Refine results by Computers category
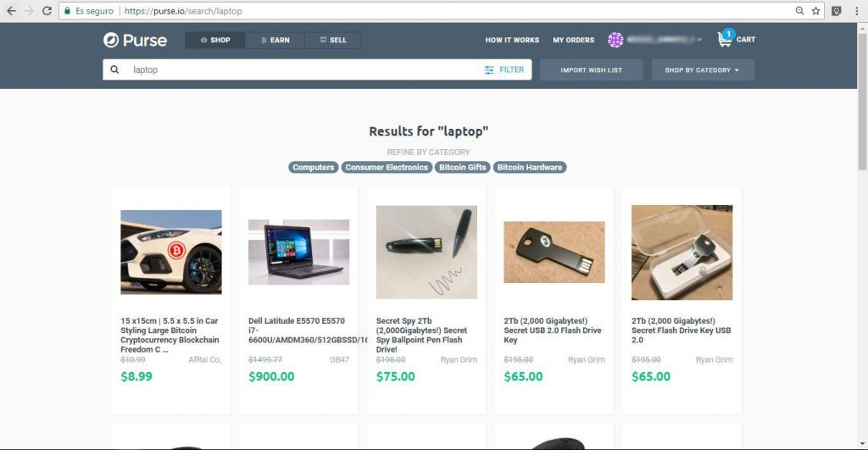This screenshot has height=450, width=868. coord(314,167)
